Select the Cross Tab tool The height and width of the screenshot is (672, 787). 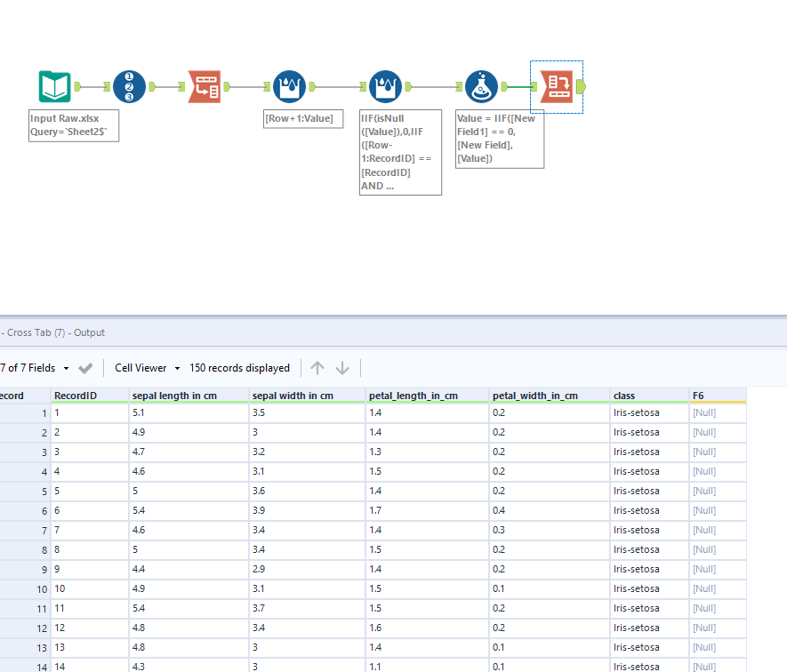[558, 86]
